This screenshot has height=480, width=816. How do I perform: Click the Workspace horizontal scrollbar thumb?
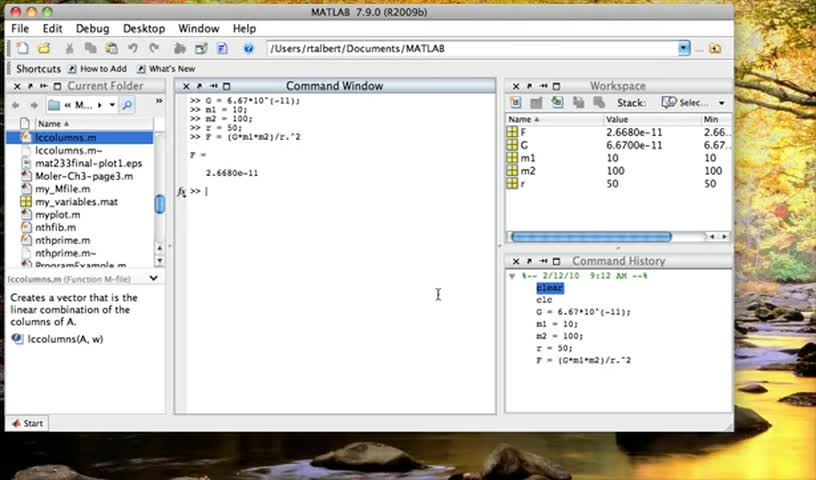click(x=591, y=237)
